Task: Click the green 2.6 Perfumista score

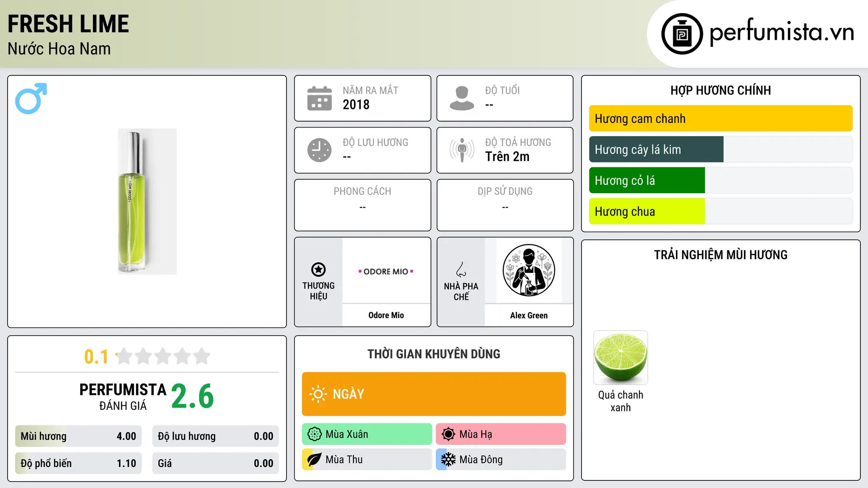Action: coord(193,396)
